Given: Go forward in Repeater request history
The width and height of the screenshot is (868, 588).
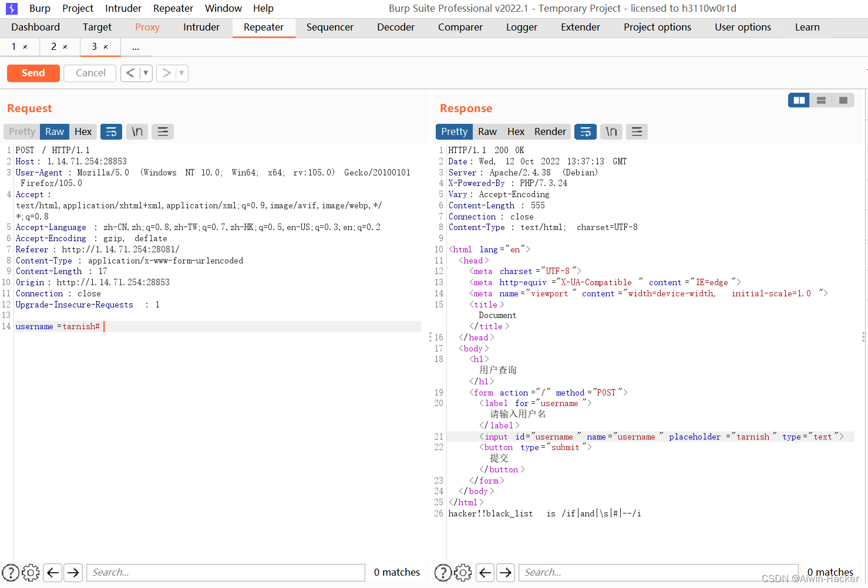Looking at the screenshot, I should coord(166,73).
